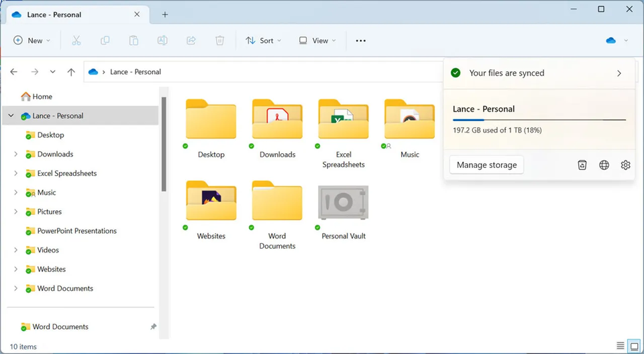Open the OneDrive recycle bin icon

(582, 165)
